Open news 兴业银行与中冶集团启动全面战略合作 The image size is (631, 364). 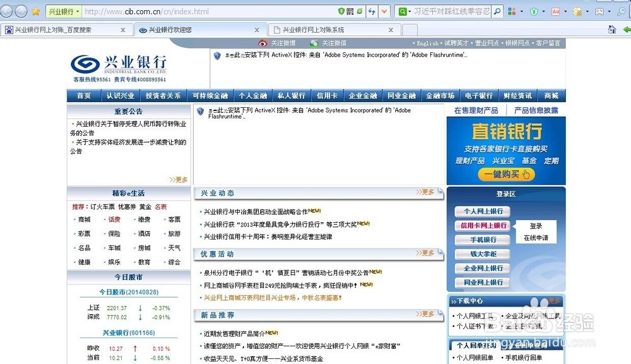(x=256, y=211)
